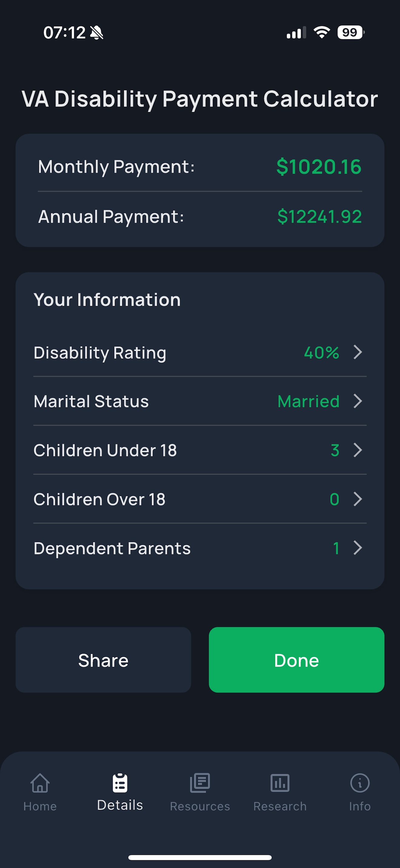Tap the Wi-Fi status icon
Viewport: 400px width, 868px height.
(x=322, y=32)
